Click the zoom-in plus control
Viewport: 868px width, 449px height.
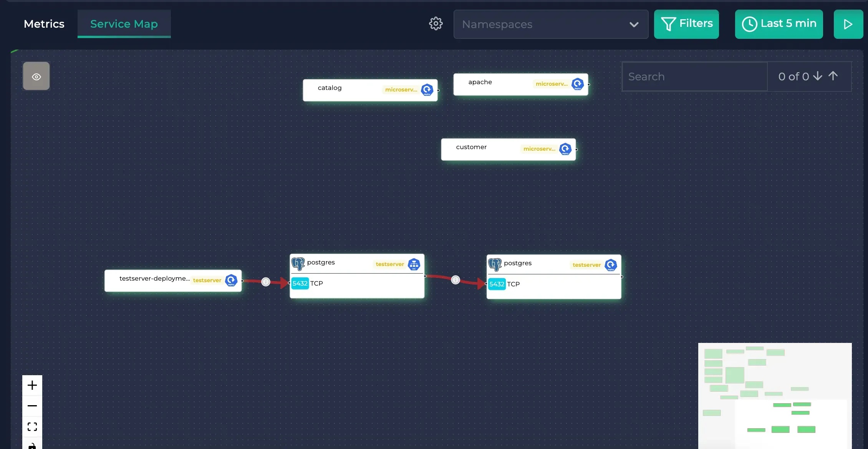pyautogui.click(x=32, y=385)
